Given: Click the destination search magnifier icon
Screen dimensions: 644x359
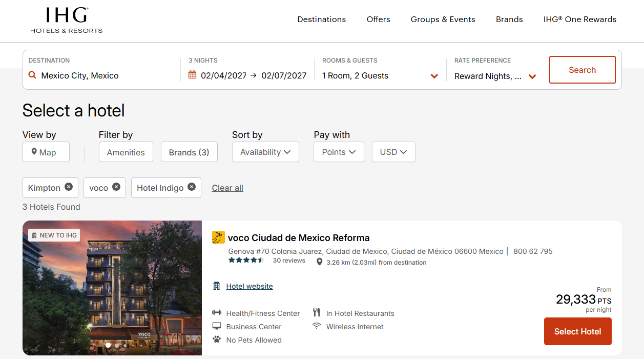Looking at the screenshot, I should (32, 75).
